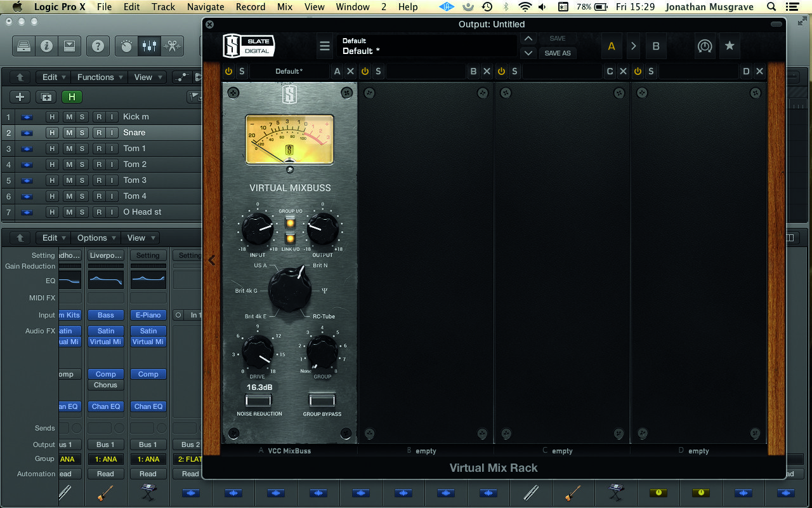Open Quick Help question mark icon
The image size is (812, 508).
pos(97,46)
